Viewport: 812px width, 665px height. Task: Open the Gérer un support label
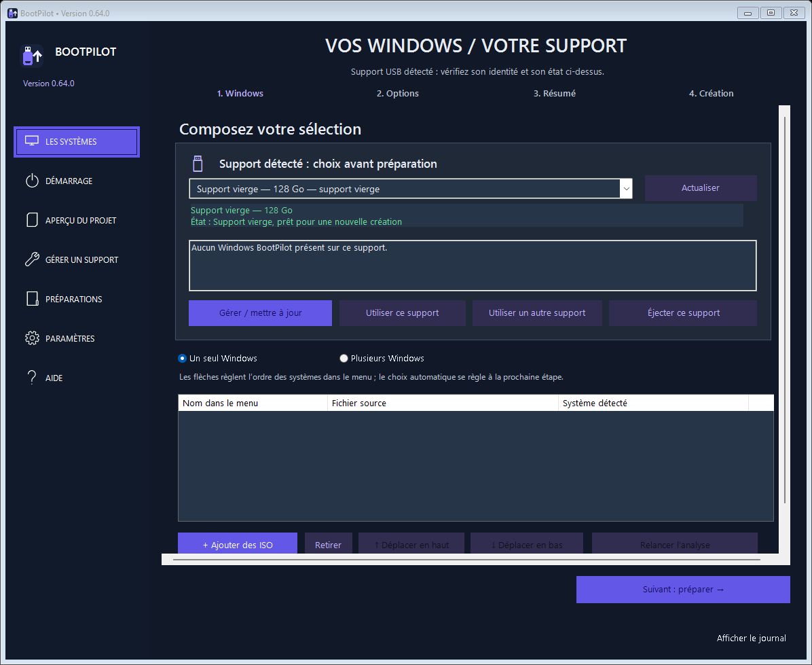click(x=82, y=260)
